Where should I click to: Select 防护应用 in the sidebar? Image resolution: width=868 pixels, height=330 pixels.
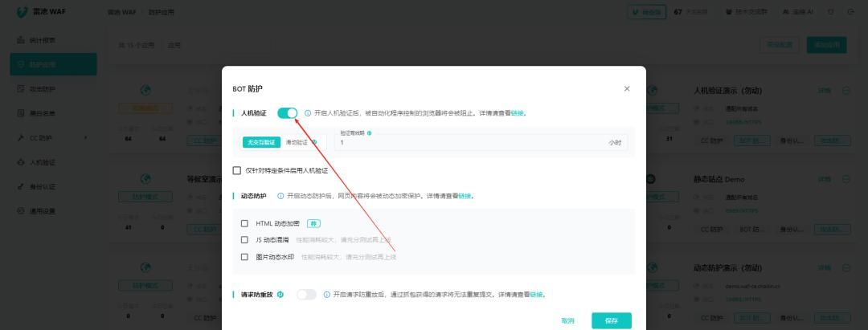53,64
